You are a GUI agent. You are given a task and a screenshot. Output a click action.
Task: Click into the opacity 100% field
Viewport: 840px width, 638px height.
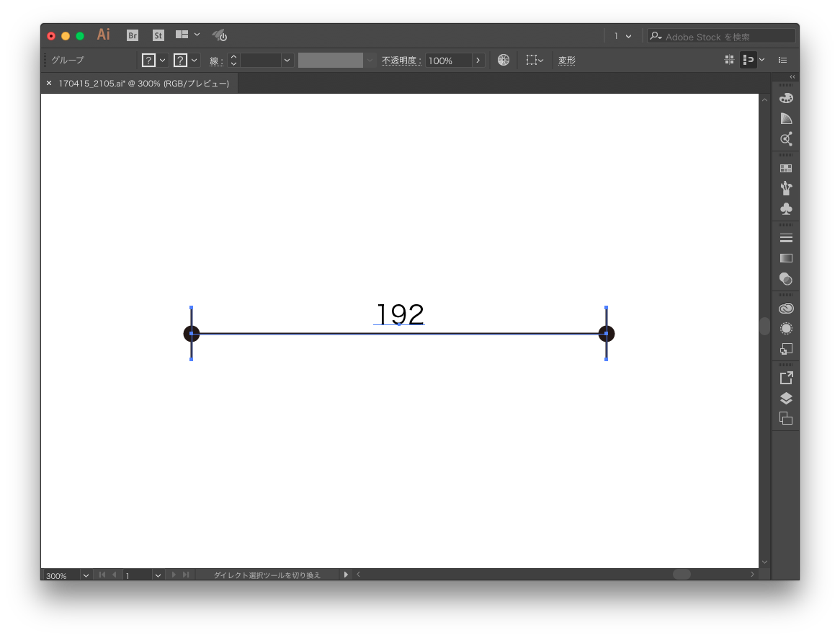(x=449, y=61)
